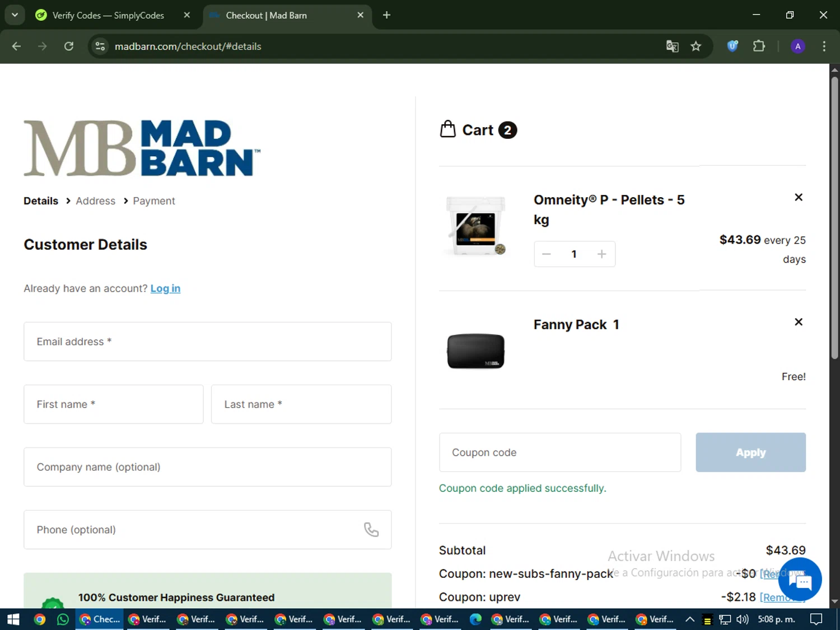Click the Apply coupon button

click(750, 452)
